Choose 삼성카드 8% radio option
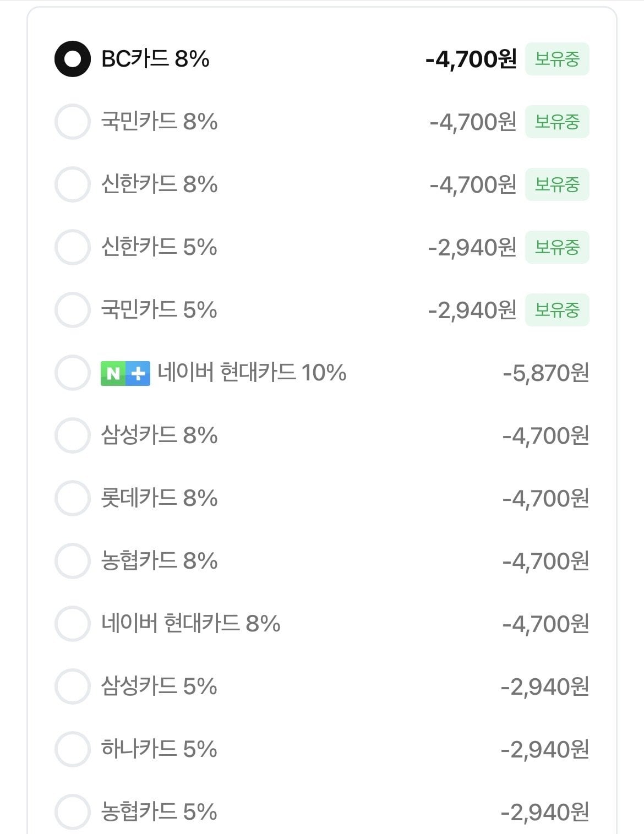 (x=73, y=435)
